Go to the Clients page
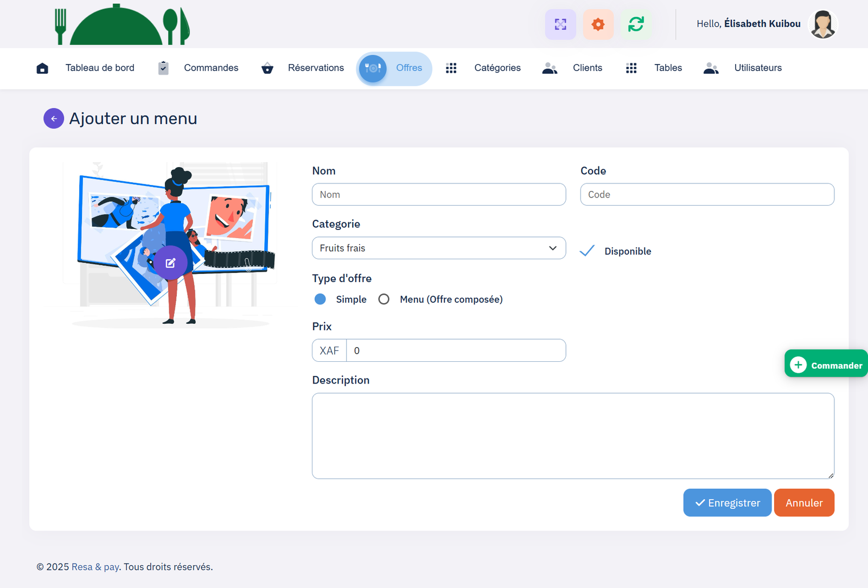Image resolution: width=868 pixels, height=588 pixels. pos(587,68)
